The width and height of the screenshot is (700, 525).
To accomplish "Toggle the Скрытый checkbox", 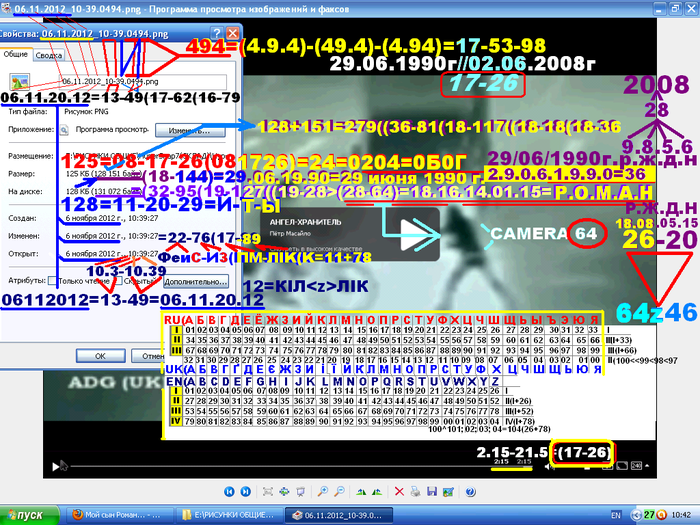I will (118, 281).
